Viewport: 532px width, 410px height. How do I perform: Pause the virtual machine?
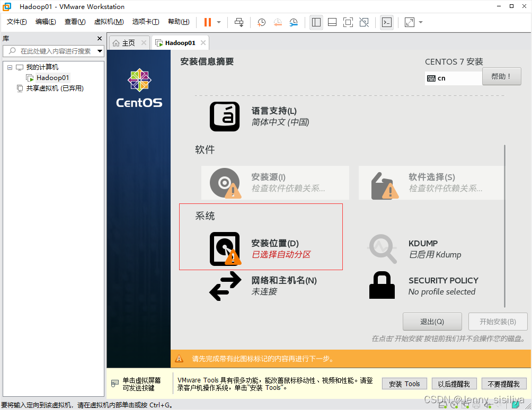pos(208,22)
